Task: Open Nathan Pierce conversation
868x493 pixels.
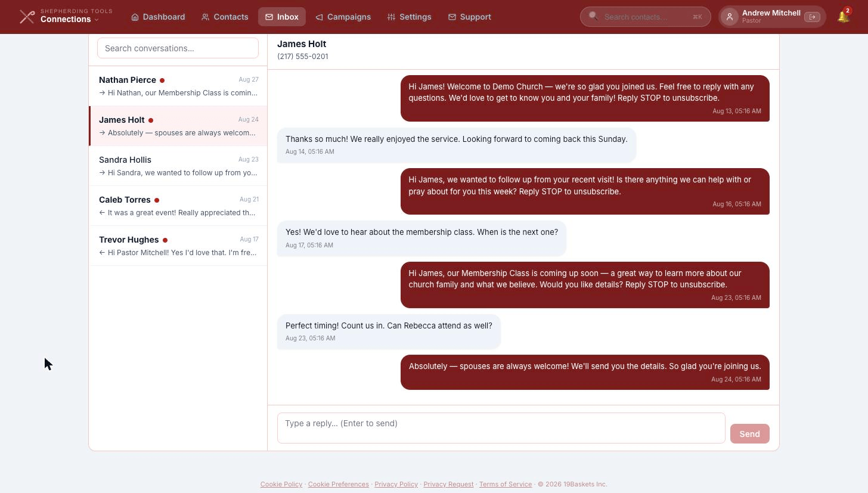Action: click(x=178, y=86)
